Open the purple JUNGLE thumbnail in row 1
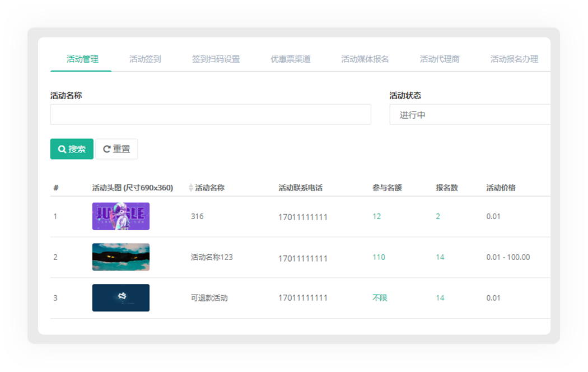This screenshot has width=588, height=372. coord(121,216)
